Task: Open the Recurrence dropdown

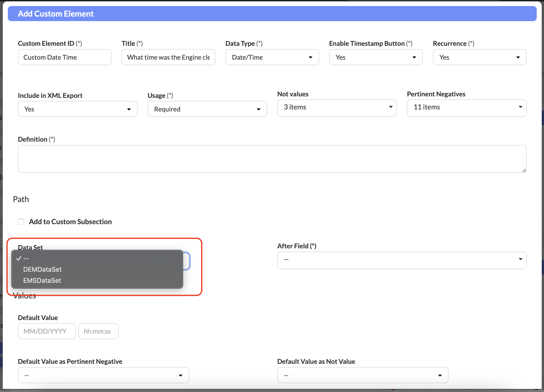Action: coord(479,57)
